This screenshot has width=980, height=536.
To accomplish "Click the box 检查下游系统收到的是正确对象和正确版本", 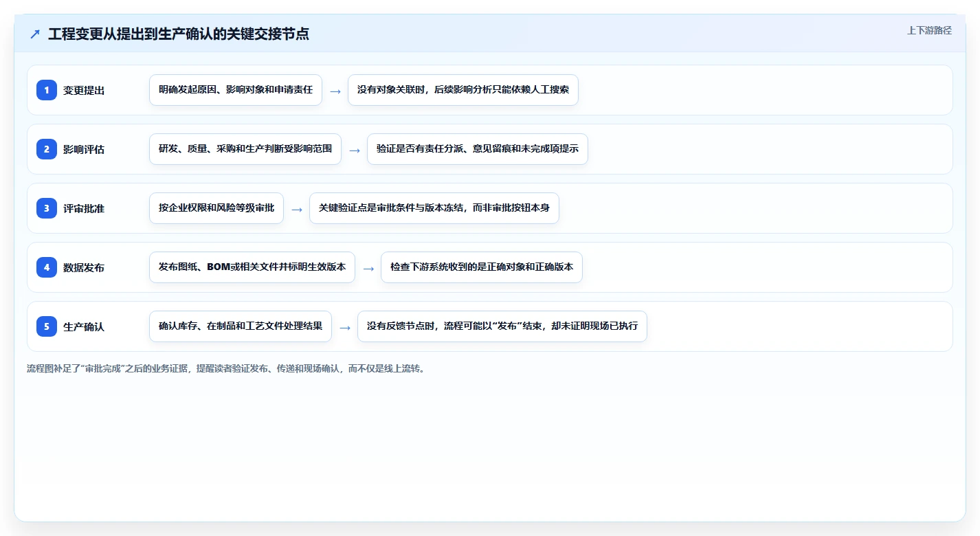I will (x=482, y=267).
